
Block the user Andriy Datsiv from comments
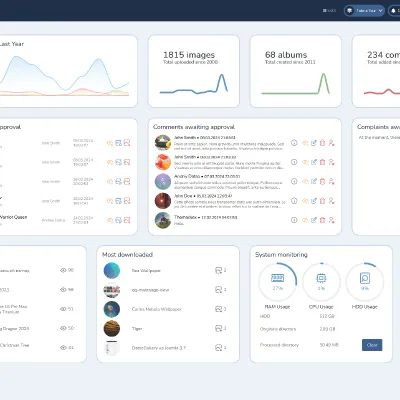[331, 181]
